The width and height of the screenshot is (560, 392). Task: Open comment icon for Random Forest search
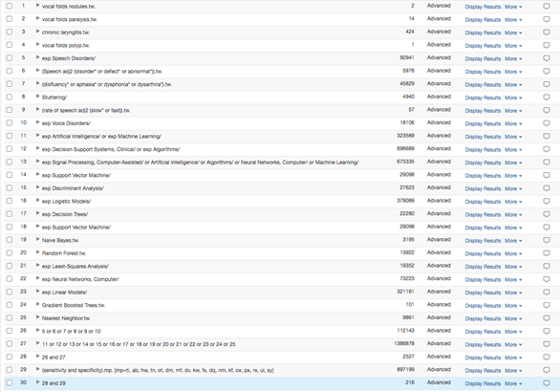(x=546, y=253)
